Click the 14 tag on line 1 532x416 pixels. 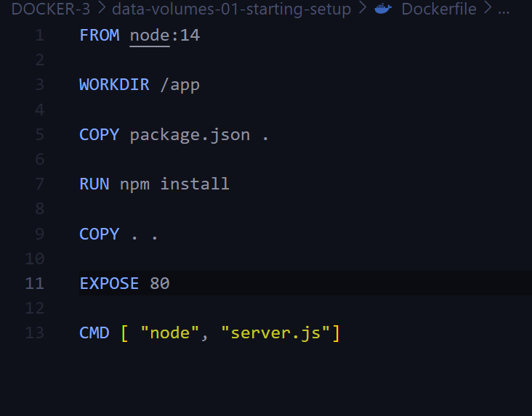click(x=190, y=36)
